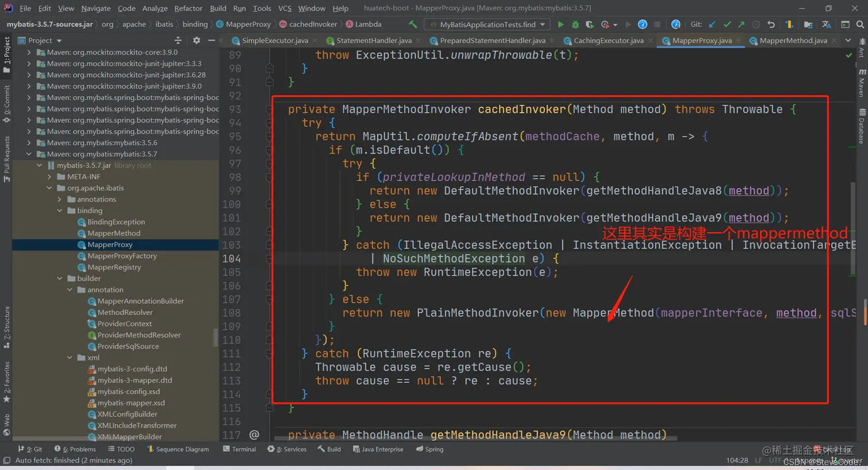Commit changes with Git green checkmark
868x470 pixels.
tap(727, 24)
